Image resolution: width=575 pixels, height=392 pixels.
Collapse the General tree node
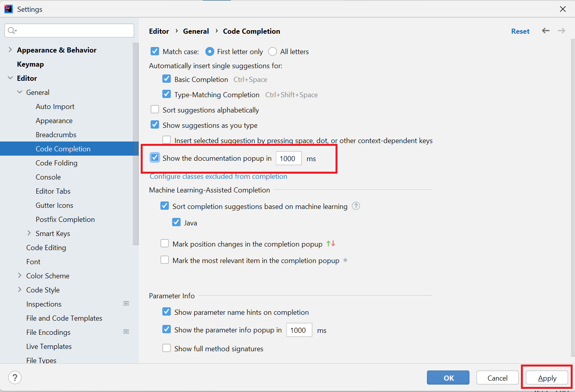(20, 92)
